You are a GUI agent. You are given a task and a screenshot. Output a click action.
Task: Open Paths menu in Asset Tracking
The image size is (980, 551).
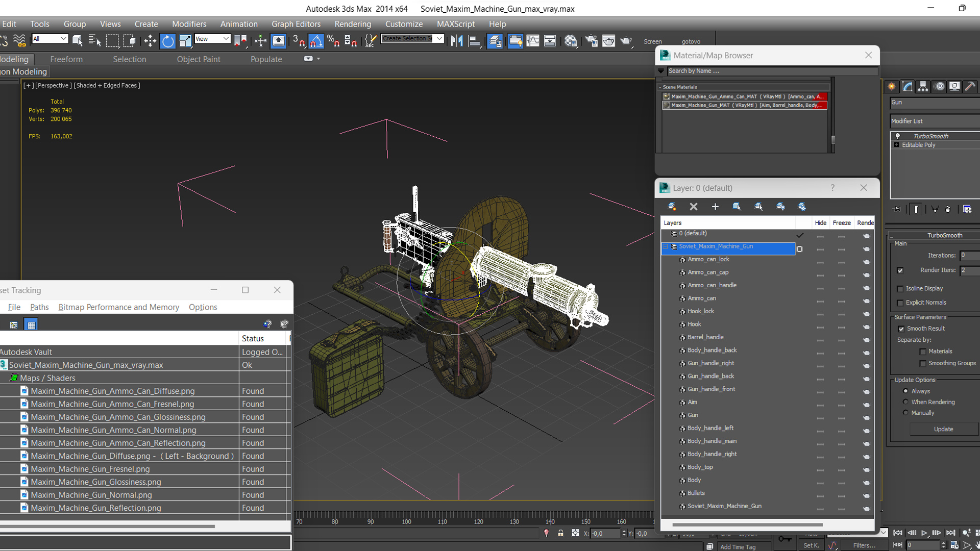coord(39,307)
